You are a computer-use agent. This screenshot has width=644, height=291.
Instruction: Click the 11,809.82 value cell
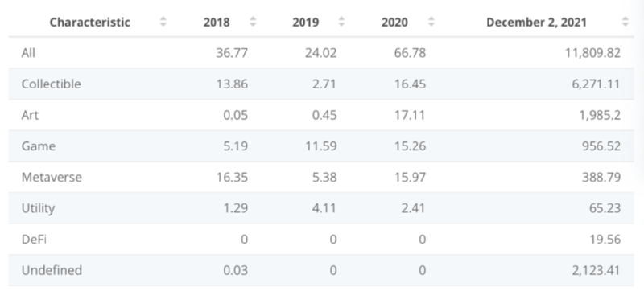click(x=593, y=53)
